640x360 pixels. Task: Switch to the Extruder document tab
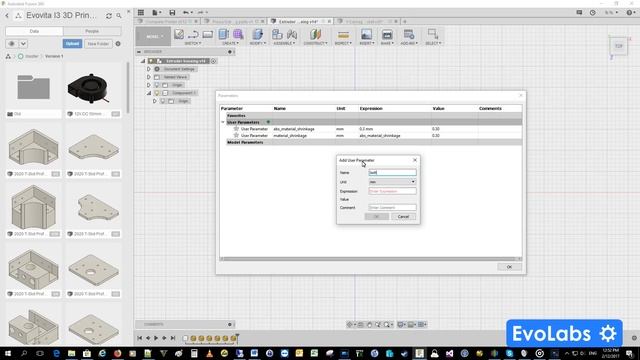click(298, 21)
